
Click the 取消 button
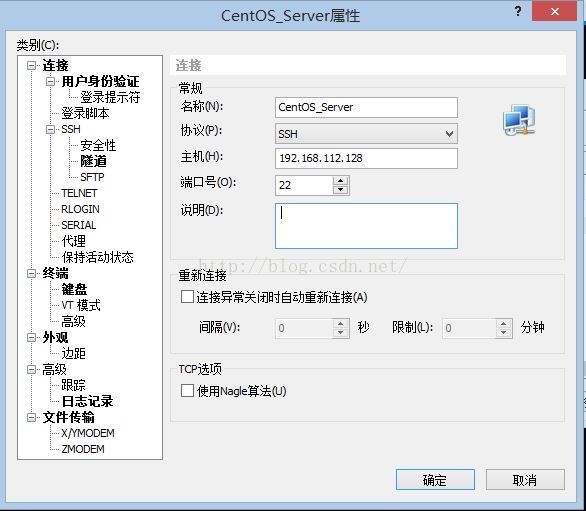coord(525,480)
